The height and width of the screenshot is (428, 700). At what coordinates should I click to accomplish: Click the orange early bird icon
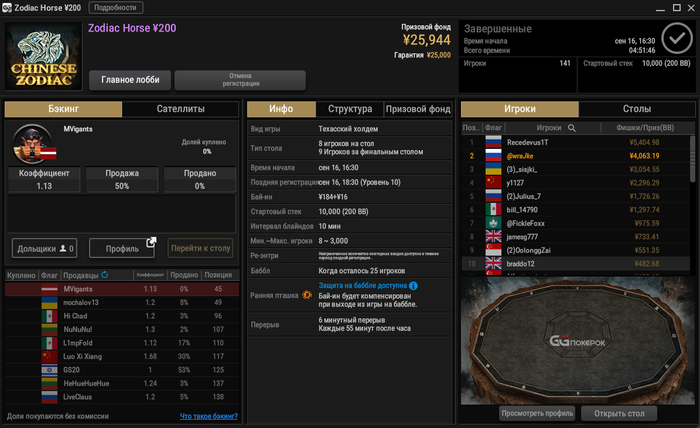(307, 295)
